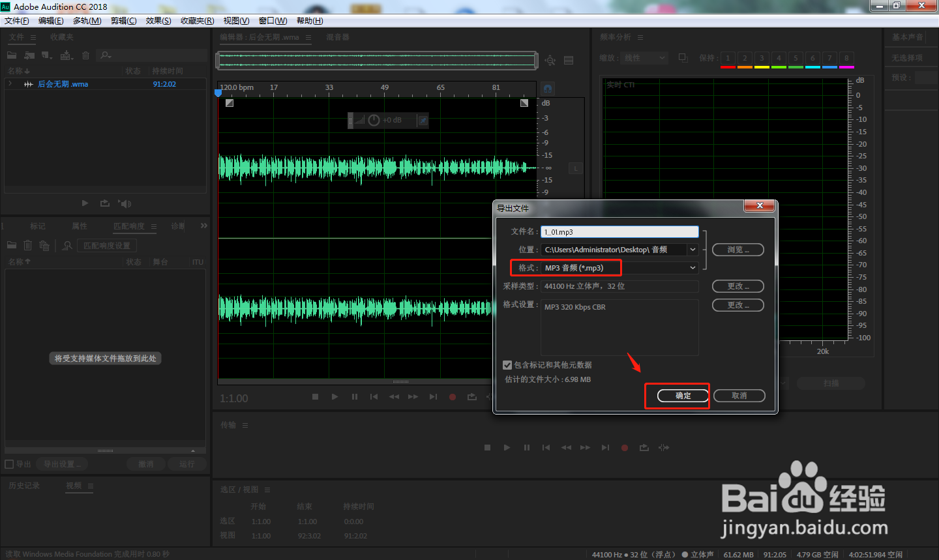Click the 取消 button in export dialog

[739, 396]
